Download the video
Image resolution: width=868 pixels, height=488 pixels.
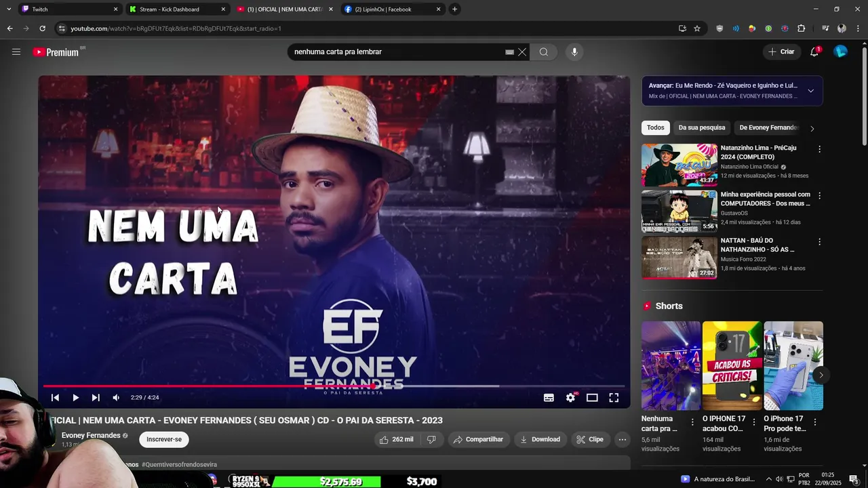tap(540, 439)
